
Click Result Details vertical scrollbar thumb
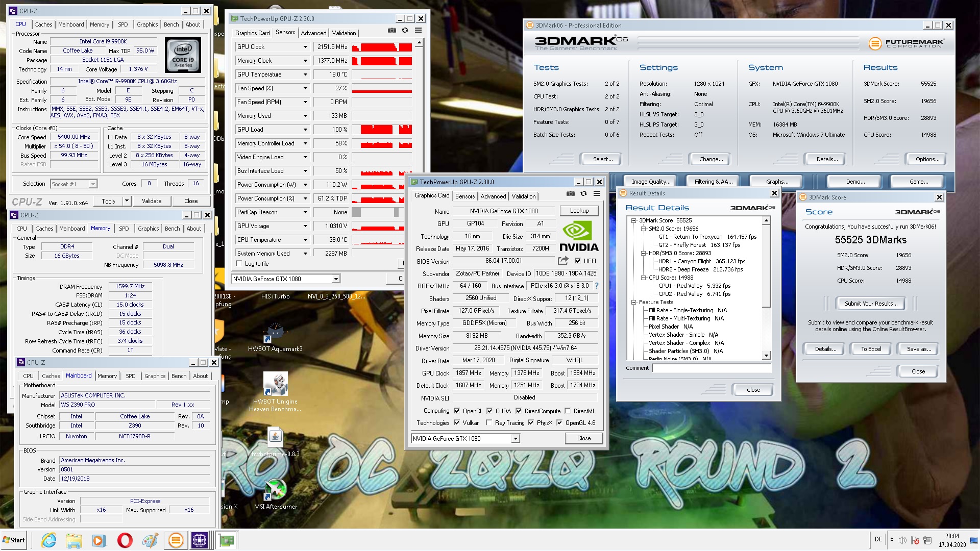766,266
